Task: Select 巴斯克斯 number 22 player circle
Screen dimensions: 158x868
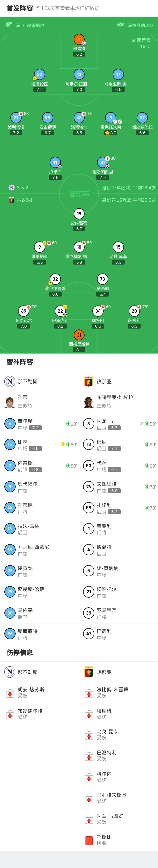Action: click(x=60, y=311)
